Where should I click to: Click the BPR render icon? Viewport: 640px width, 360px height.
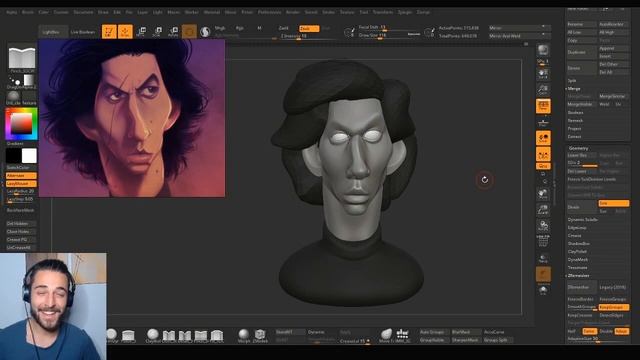tap(543, 50)
